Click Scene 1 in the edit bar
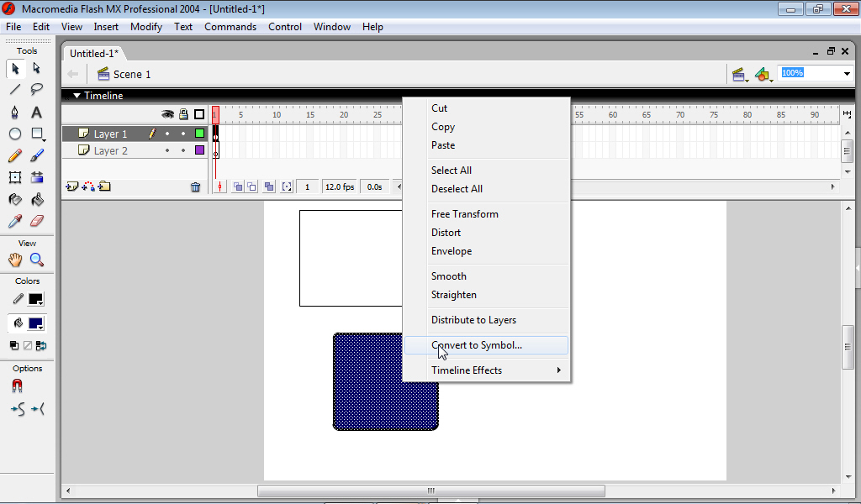The image size is (861, 504). [124, 75]
